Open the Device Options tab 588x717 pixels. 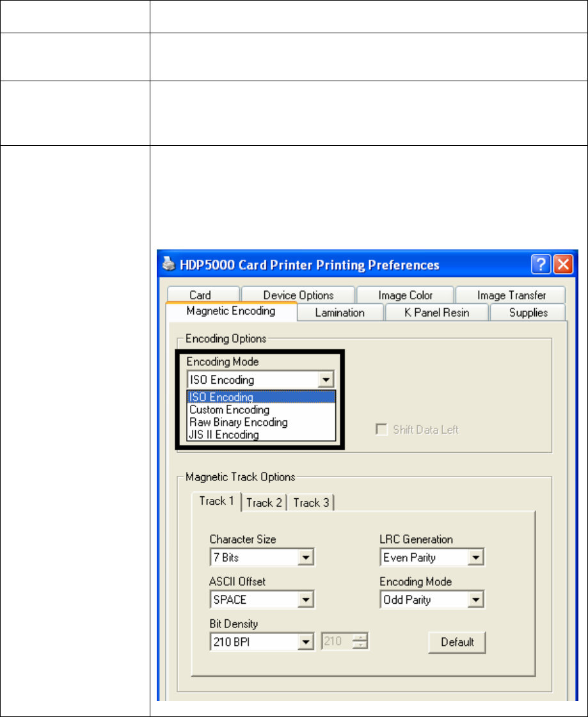(x=298, y=295)
